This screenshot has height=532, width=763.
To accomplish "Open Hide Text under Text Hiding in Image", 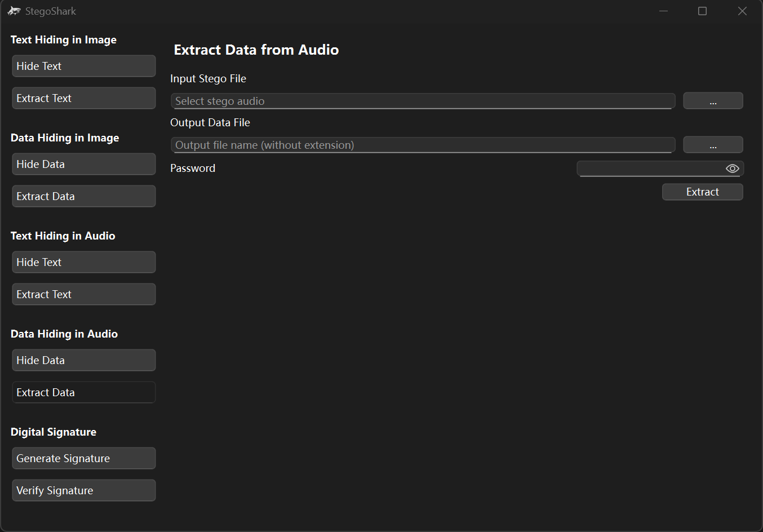I will tap(84, 66).
